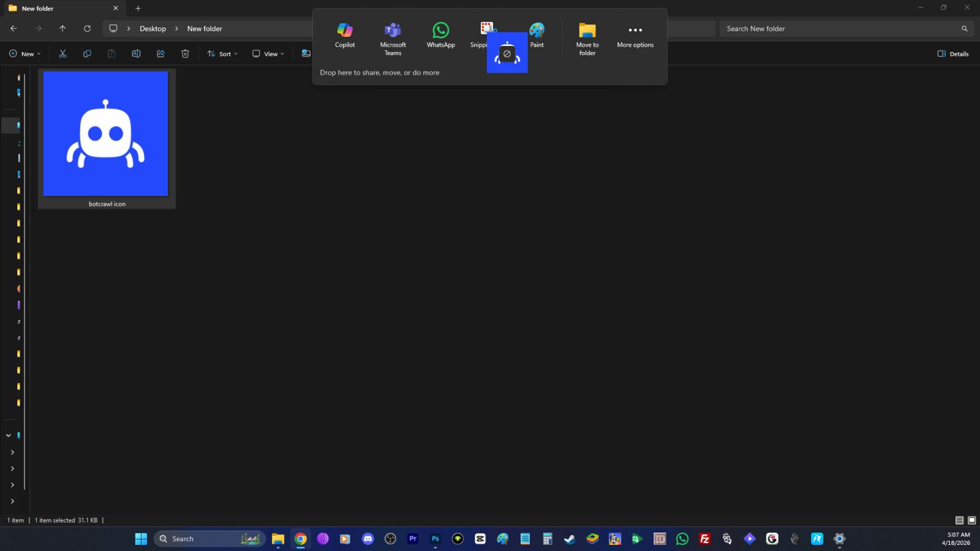Click the Cut scissors icon

[62, 54]
